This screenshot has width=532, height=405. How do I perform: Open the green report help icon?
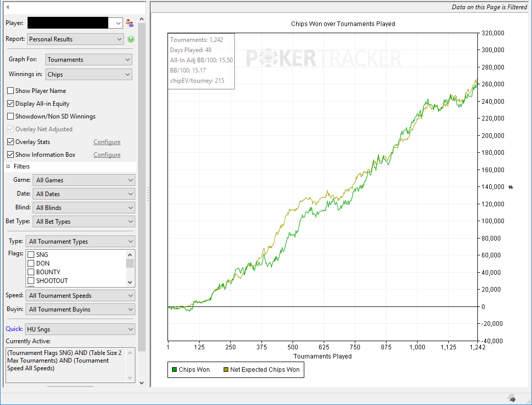(131, 39)
